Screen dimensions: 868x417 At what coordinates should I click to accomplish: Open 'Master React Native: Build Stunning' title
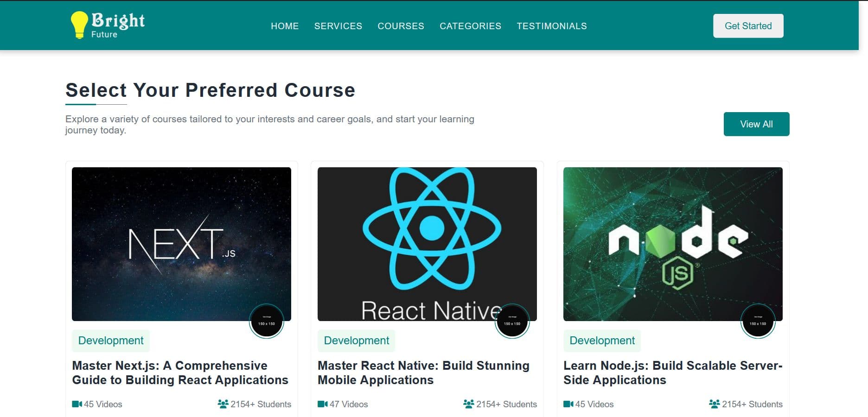click(423, 373)
